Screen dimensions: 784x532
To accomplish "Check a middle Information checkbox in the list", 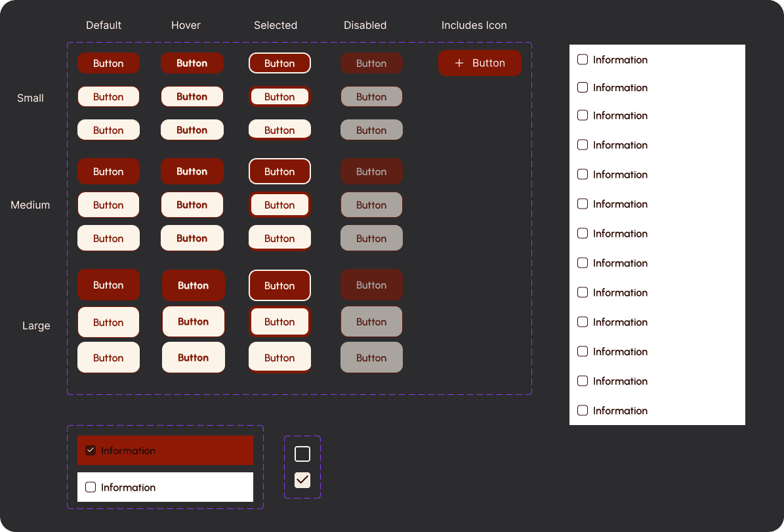I will tap(583, 234).
